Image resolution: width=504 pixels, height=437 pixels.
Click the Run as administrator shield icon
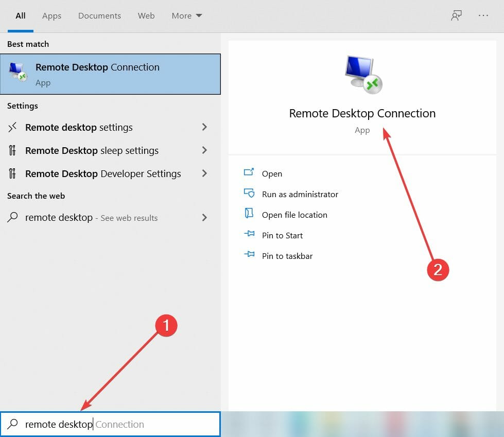coord(249,194)
